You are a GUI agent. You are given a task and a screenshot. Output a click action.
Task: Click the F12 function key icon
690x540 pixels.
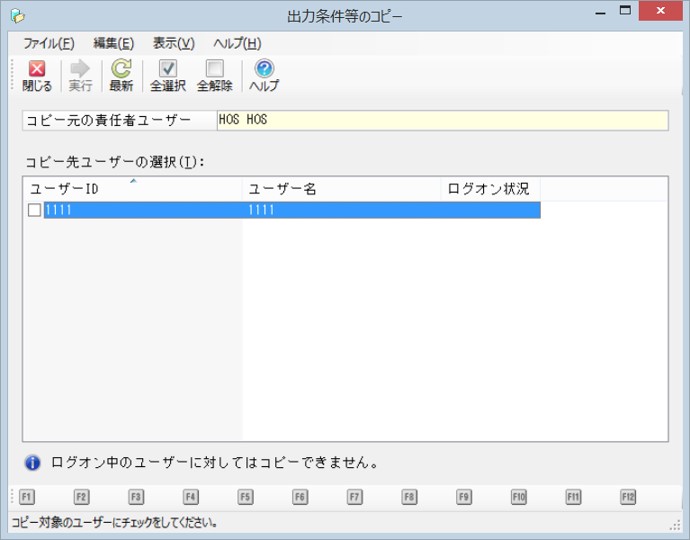click(x=628, y=497)
